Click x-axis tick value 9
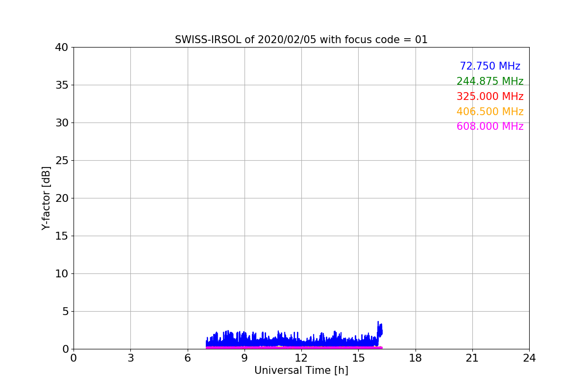 245,358
